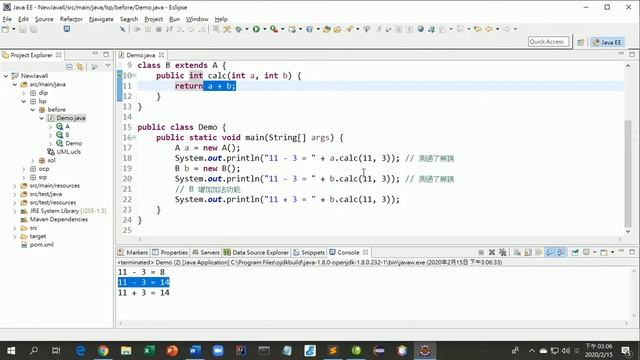
Task: Click the editor vertical scrollbar thumb
Action: click(628, 174)
